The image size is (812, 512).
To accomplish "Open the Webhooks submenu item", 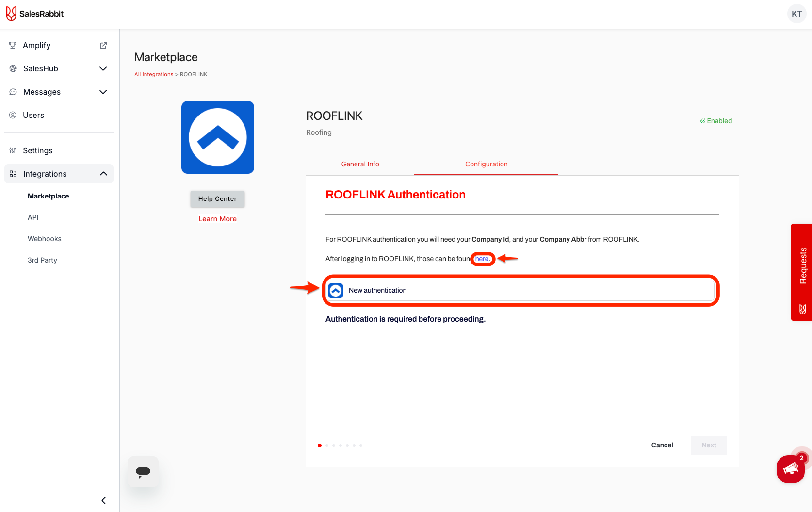I will [45, 239].
